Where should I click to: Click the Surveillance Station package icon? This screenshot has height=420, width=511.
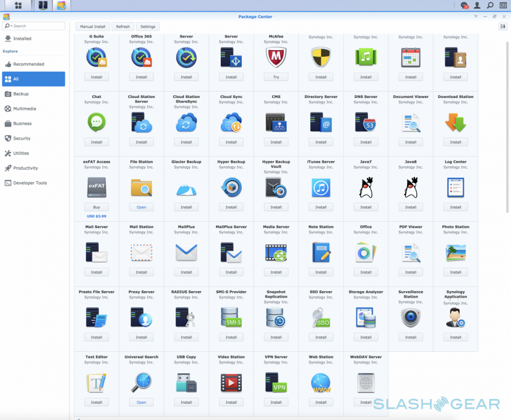point(411,318)
